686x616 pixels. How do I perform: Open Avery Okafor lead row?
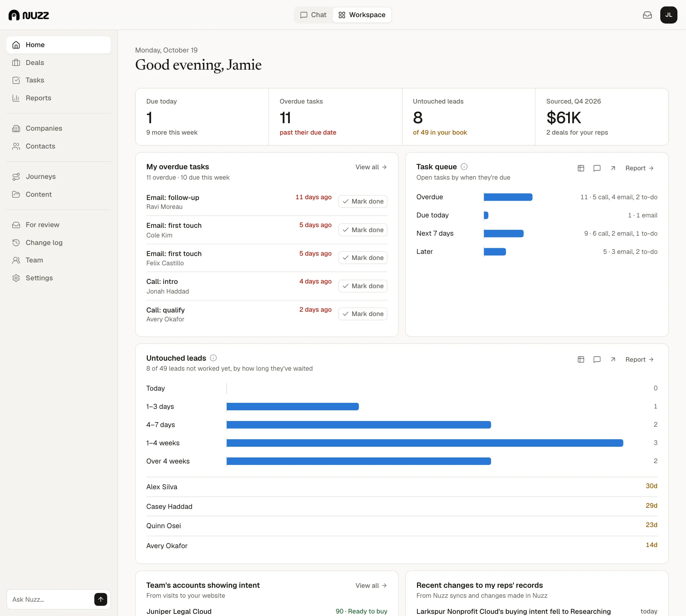tap(402, 546)
